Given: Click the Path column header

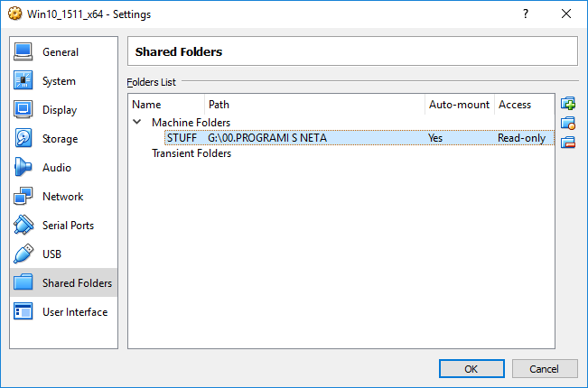Looking at the screenshot, I should (x=316, y=105).
